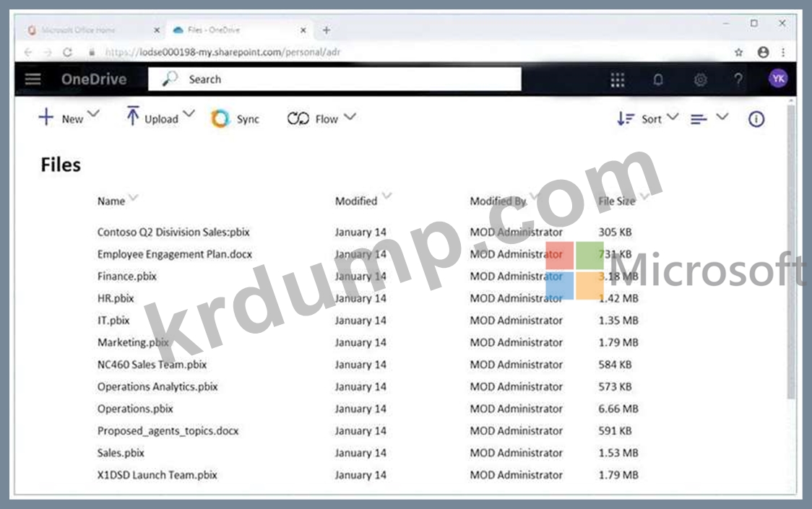
Task: Open Proposed_agents_topics.docx
Action: (168, 431)
